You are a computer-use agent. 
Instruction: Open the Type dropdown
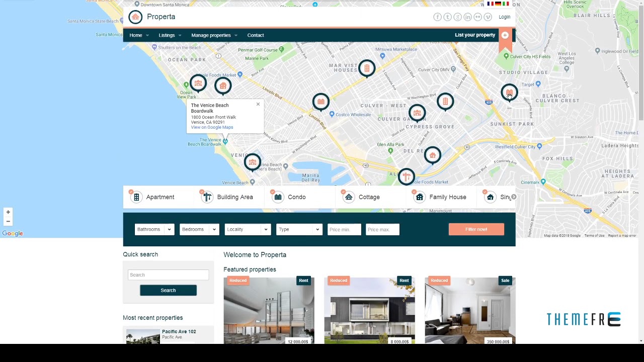pos(299,229)
